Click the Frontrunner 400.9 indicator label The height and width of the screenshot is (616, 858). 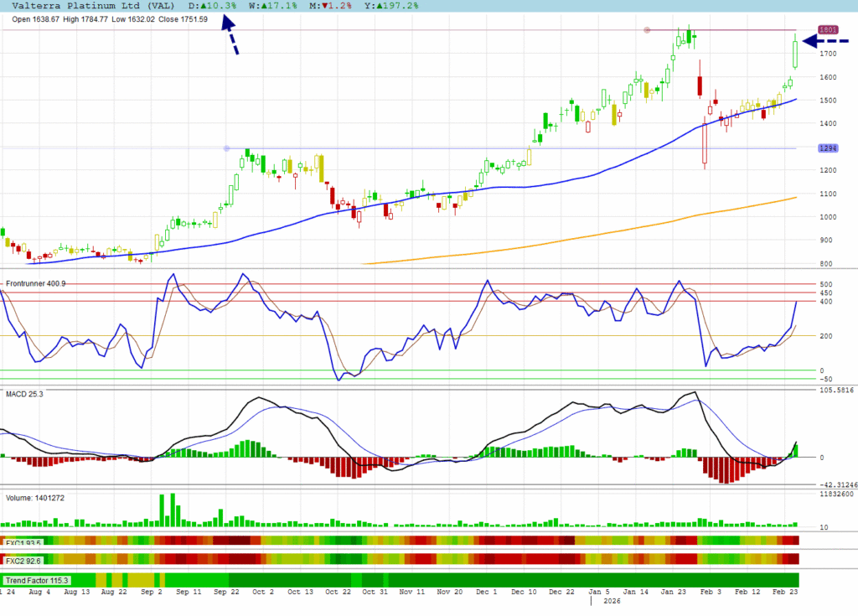point(35,283)
